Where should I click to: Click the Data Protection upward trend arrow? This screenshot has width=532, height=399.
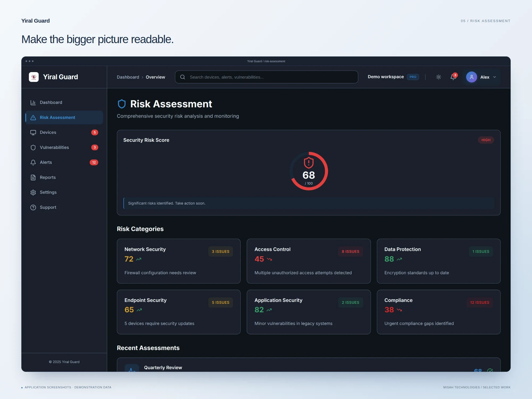click(x=399, y=259)
